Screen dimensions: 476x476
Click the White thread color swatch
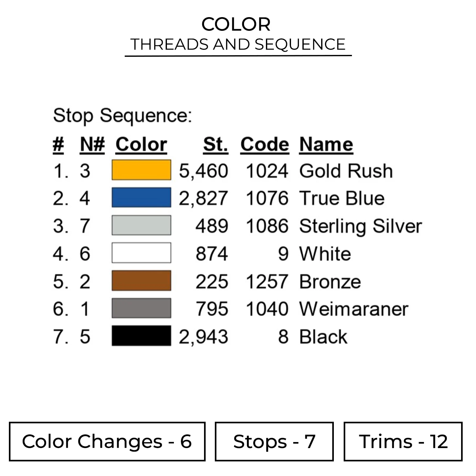[141, 253]
